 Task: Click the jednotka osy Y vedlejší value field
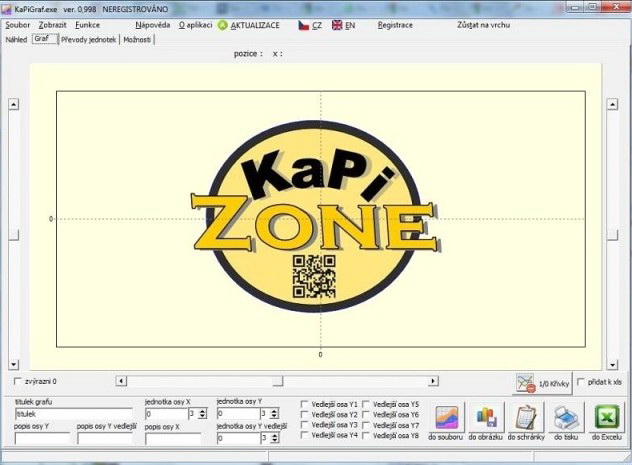coord(238,438)
